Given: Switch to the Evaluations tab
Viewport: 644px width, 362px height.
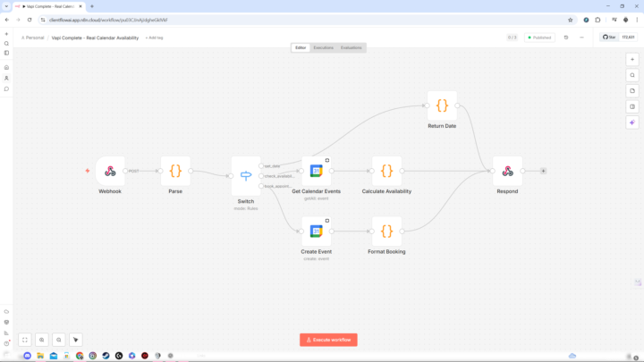Looking at the screenshot, I should coord(352,47).
